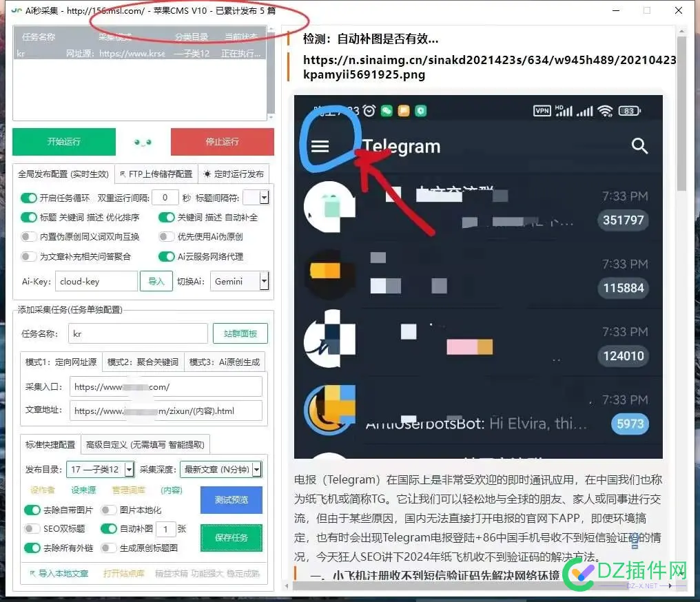
Task: Disable the 开启任务循环 toggle
Action: click(28, 197)
